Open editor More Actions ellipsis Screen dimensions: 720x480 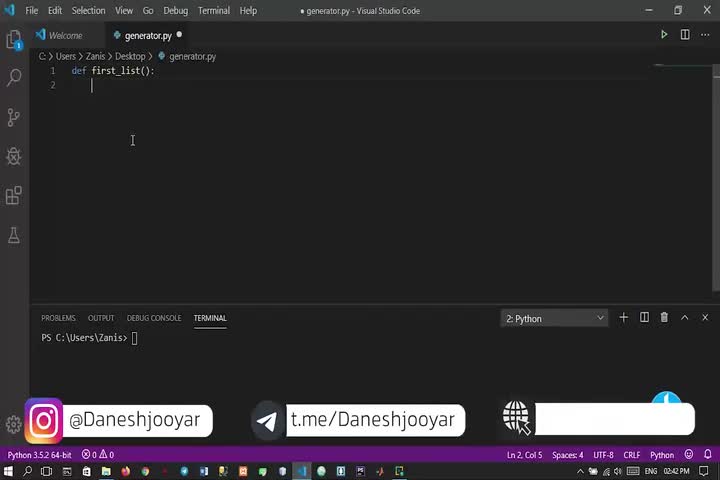[x=705, y=35]
